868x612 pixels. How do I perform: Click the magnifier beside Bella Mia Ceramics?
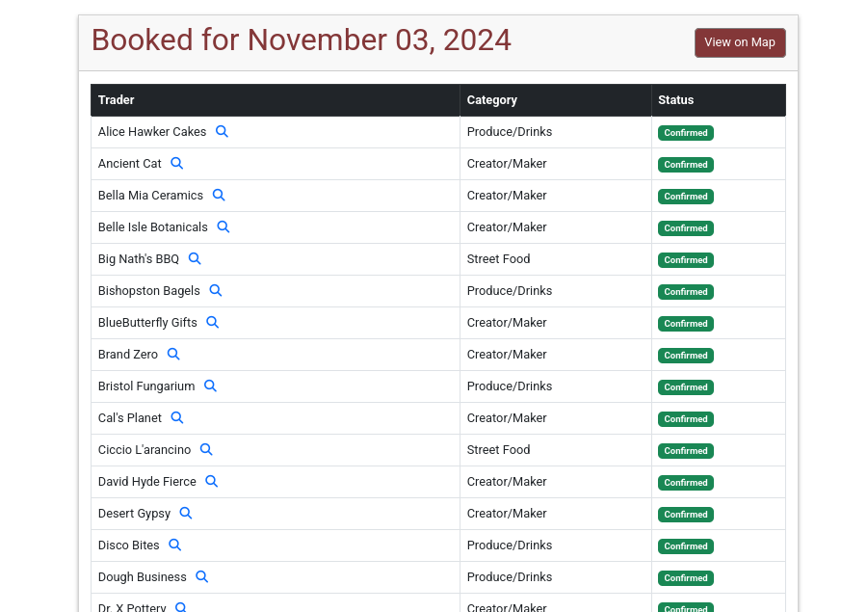click(x=219, y=195)
